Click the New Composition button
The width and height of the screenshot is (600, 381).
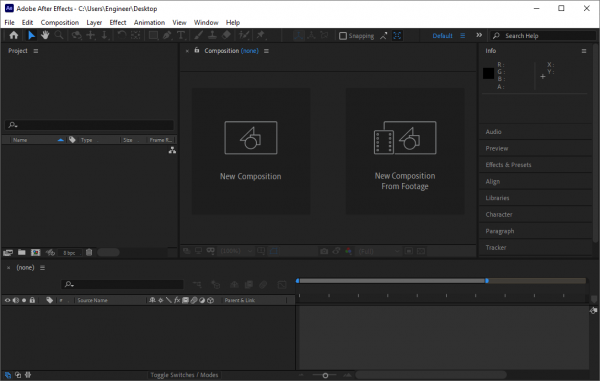point(251,151)
